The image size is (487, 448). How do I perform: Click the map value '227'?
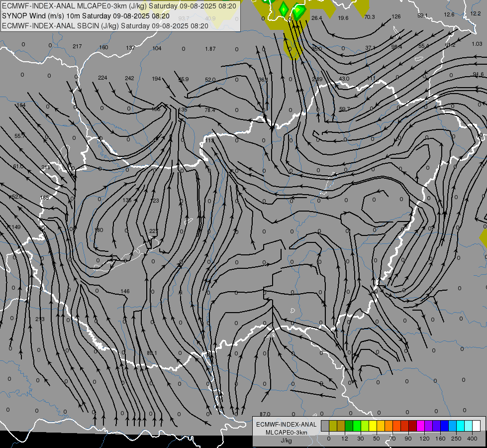click(x=153, y=231)
